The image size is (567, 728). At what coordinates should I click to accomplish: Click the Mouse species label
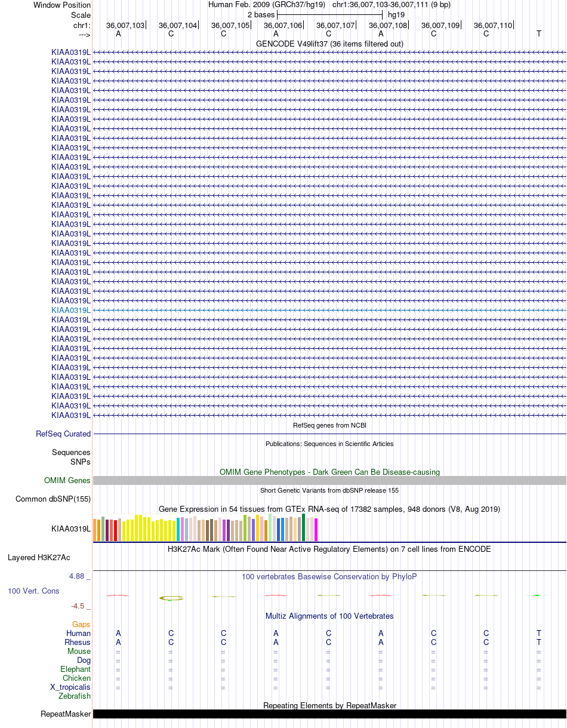(x=79, y=651)
